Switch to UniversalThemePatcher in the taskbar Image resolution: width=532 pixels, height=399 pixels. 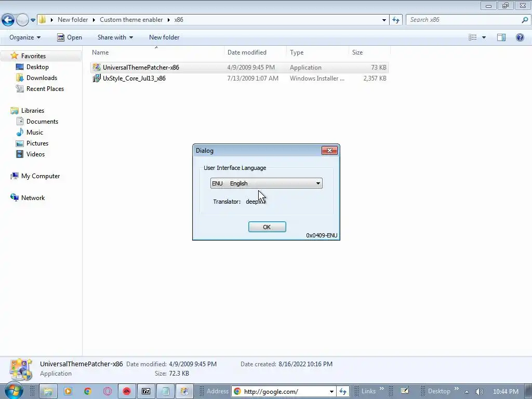pyautogui.click(x=184, y=391)
